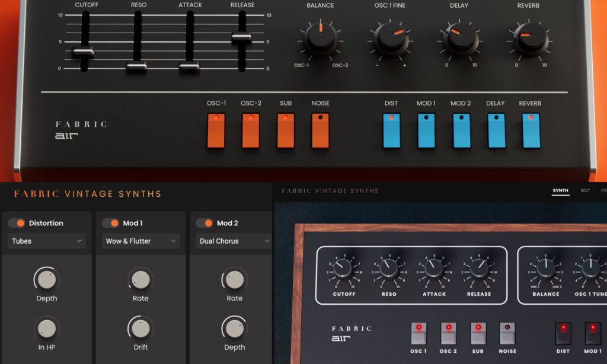607x364 pixels.
Task: Open the Dual Chorus mode dropdown
Action: (233, 241)
